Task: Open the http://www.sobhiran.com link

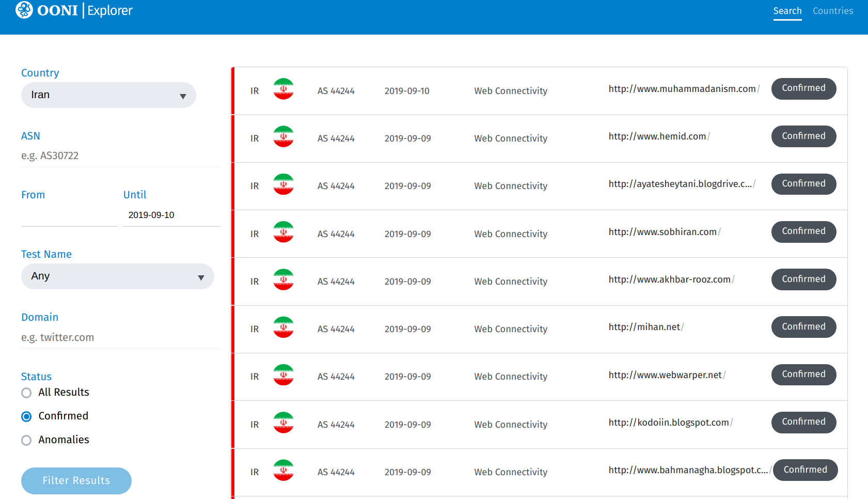Action: point(662,231)
